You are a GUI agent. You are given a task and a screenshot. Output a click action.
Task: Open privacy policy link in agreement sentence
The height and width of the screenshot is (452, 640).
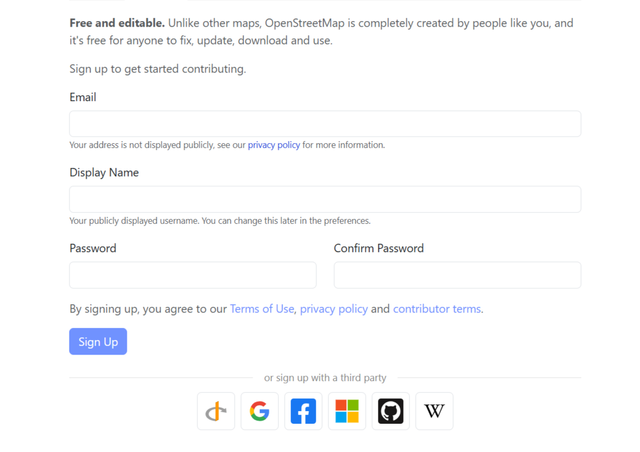(x=334, y=309)
